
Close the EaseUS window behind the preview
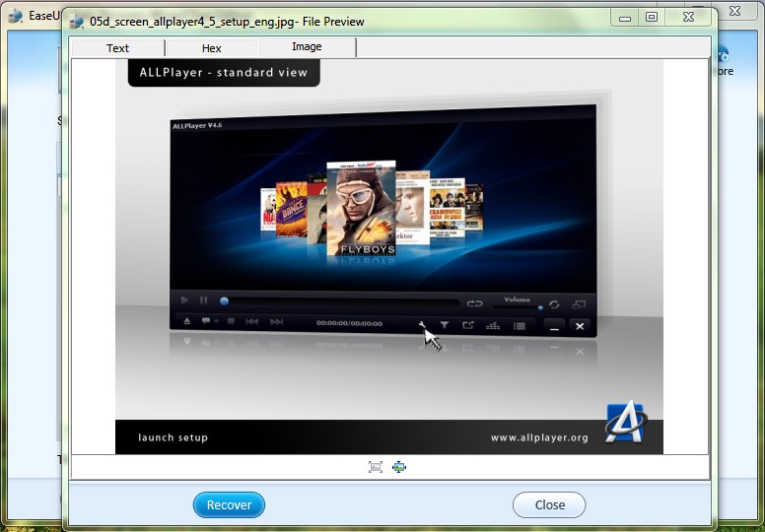click(x=735, y=11)
